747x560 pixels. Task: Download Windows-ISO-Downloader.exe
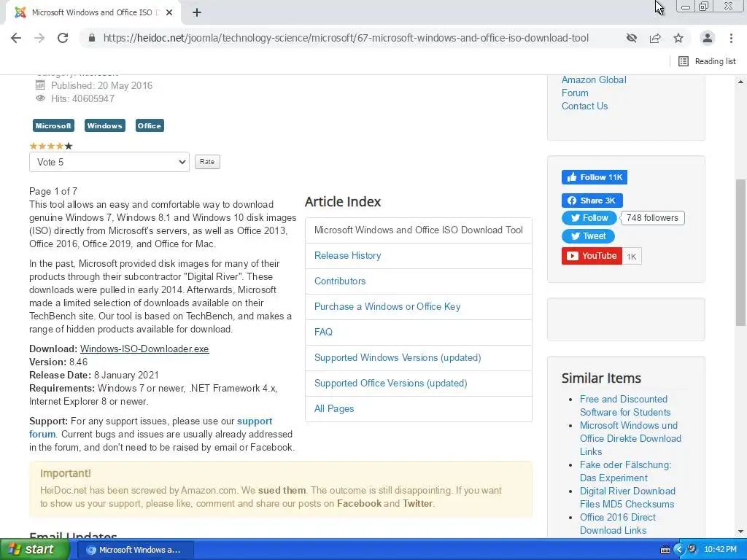click(144, 349)
